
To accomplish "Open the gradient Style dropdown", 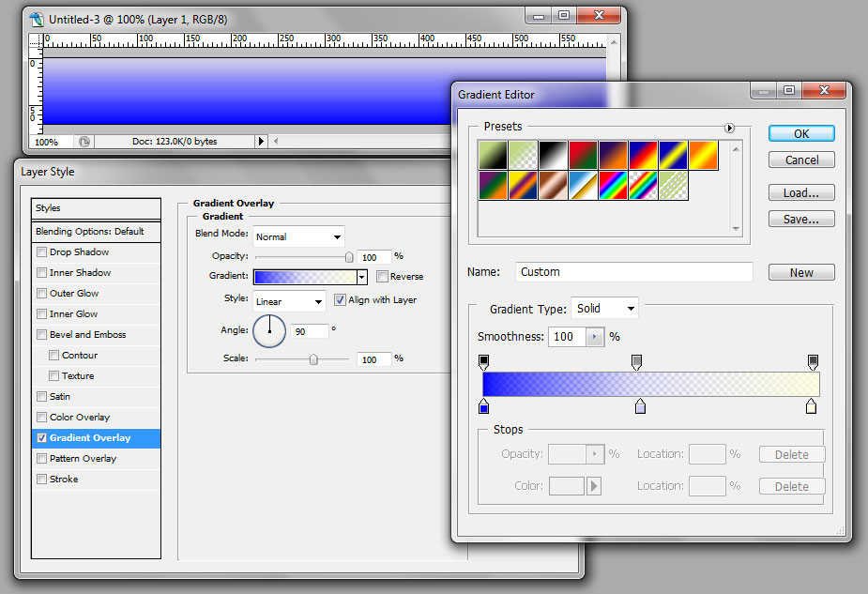I will [x=290, y=302].
